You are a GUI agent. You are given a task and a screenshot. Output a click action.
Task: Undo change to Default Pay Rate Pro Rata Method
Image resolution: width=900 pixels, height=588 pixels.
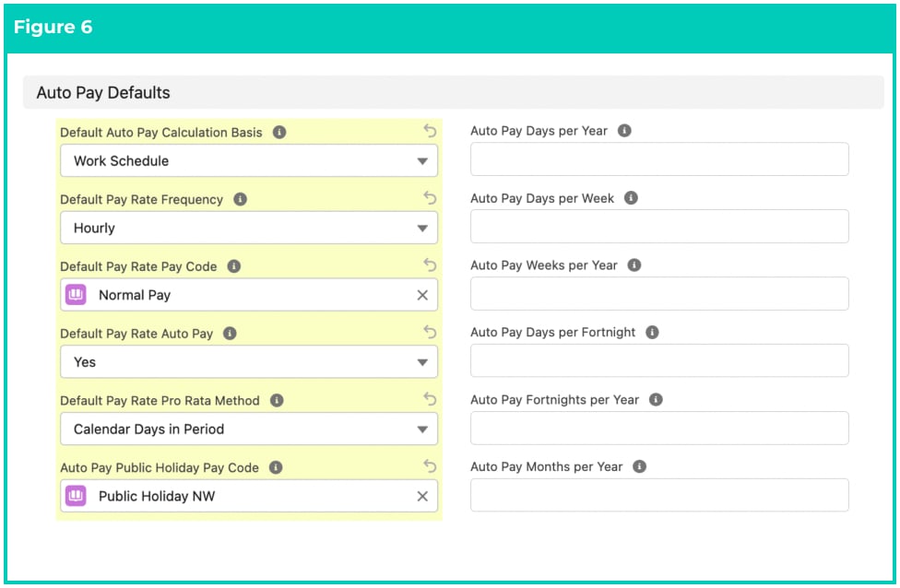(430, 399)
